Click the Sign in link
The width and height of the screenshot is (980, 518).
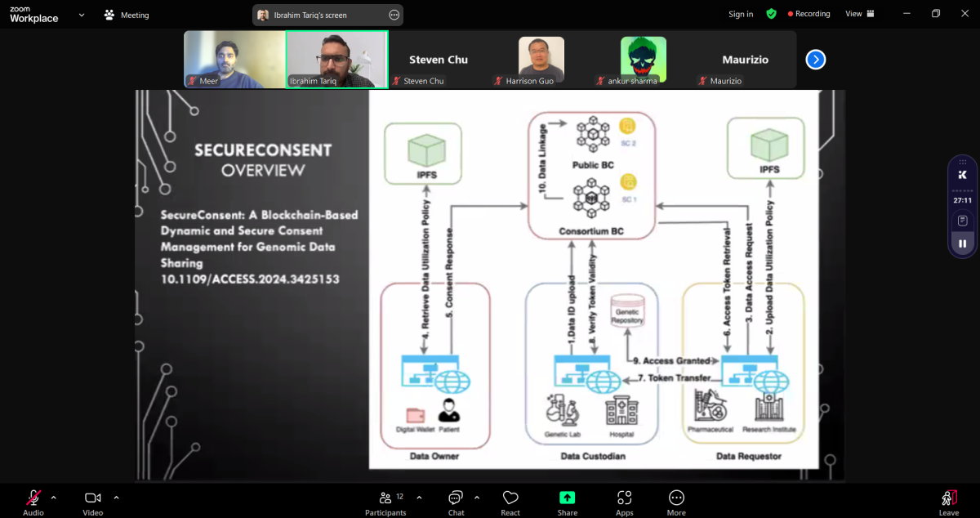[x=741, y=14]
